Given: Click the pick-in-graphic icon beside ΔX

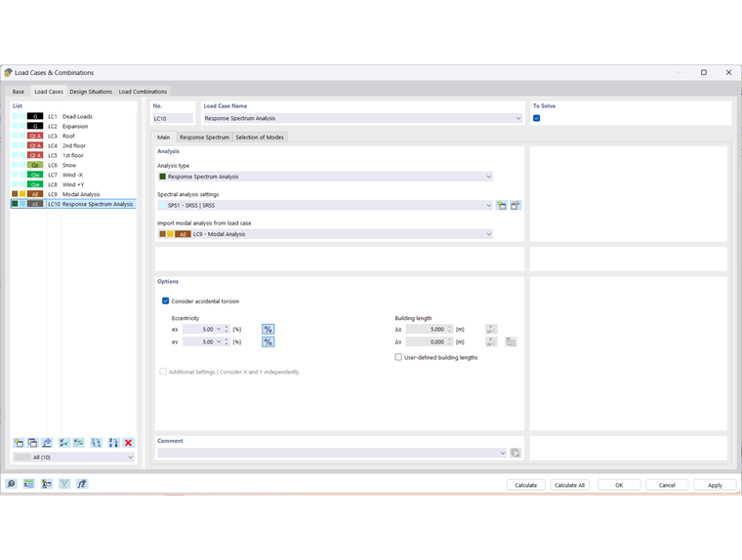Looking at the screenshot, I should click(x=492, y=329).
